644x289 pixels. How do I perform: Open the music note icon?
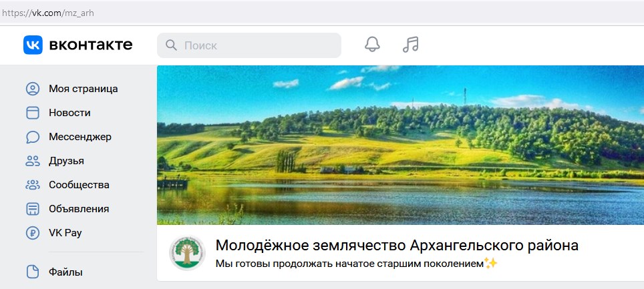pos(410,44)
